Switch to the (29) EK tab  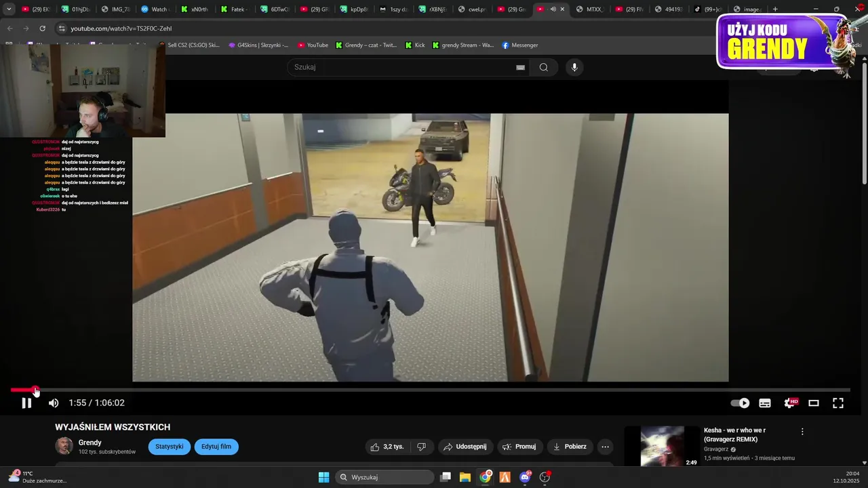pos(36,9)
